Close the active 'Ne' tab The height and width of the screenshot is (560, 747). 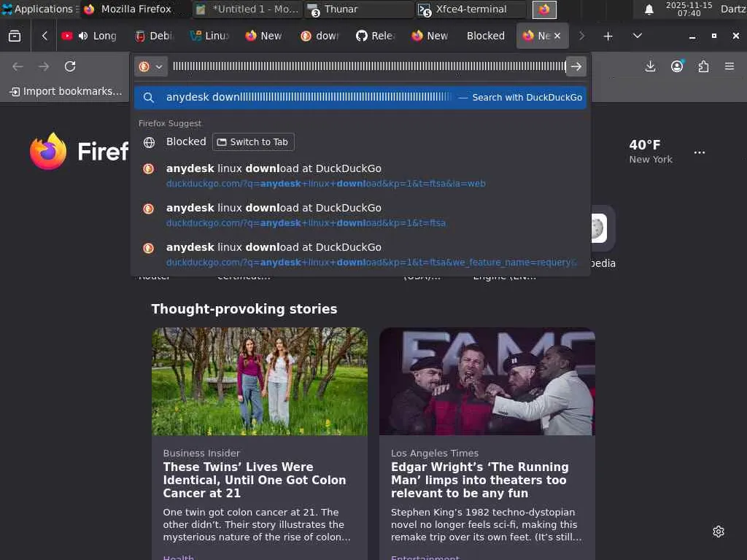[557, 36]
